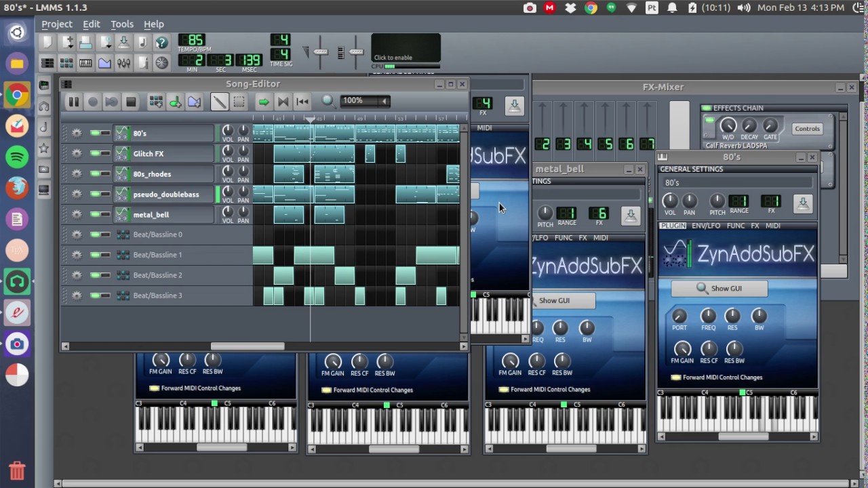Image resolution: width=868 pixels, height=488 pixels.
Task: Save instrument preset in 80's window
Action: point(803,204)
